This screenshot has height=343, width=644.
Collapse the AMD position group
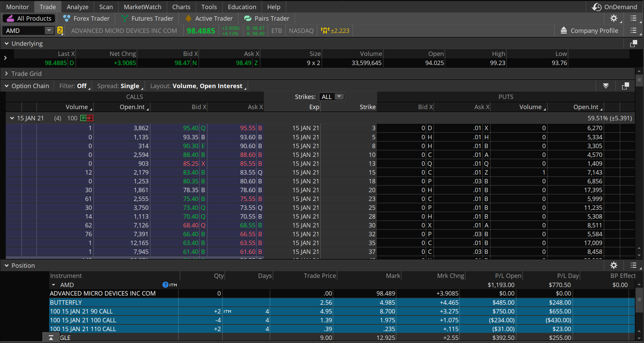click(x=53, y=285)
